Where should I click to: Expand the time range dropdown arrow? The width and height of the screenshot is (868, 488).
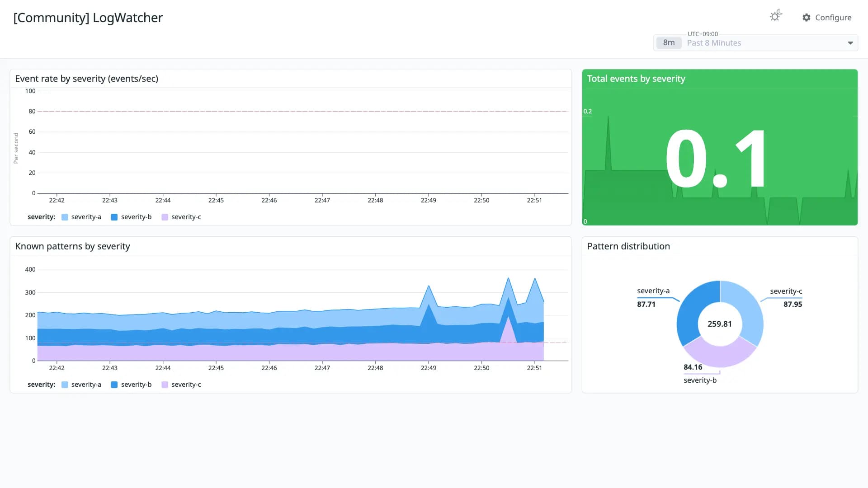(850, 43)
